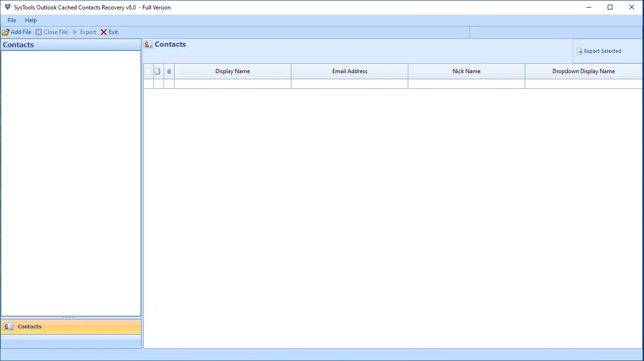Click the Add File toolbar label

pyautogui.click(x=21, y=32)
